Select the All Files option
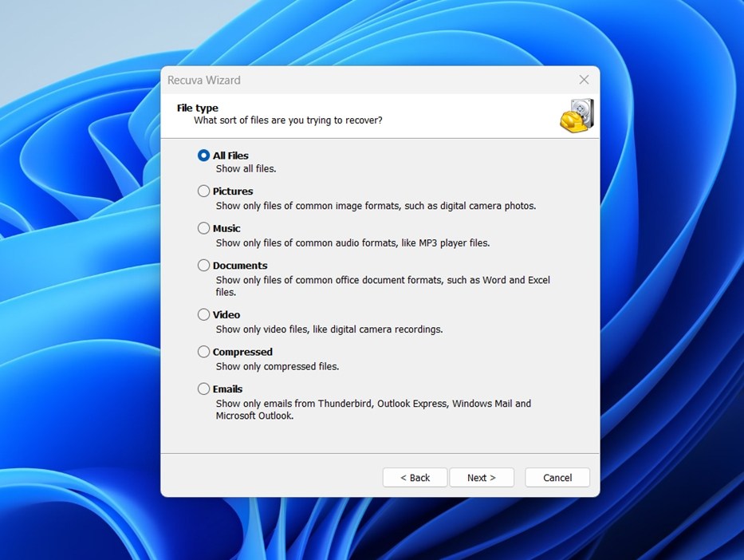This screenshot has height=560, width=744. 203,155
